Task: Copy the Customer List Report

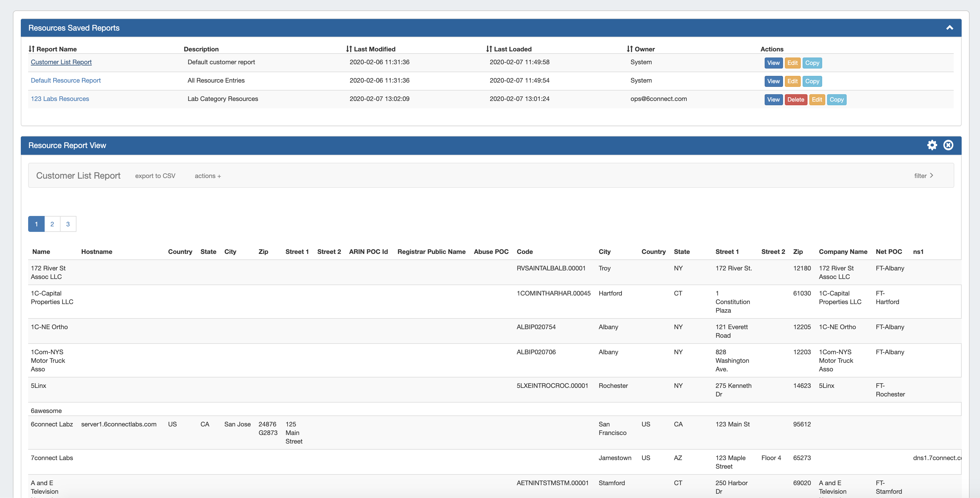Action: point(812,63)
